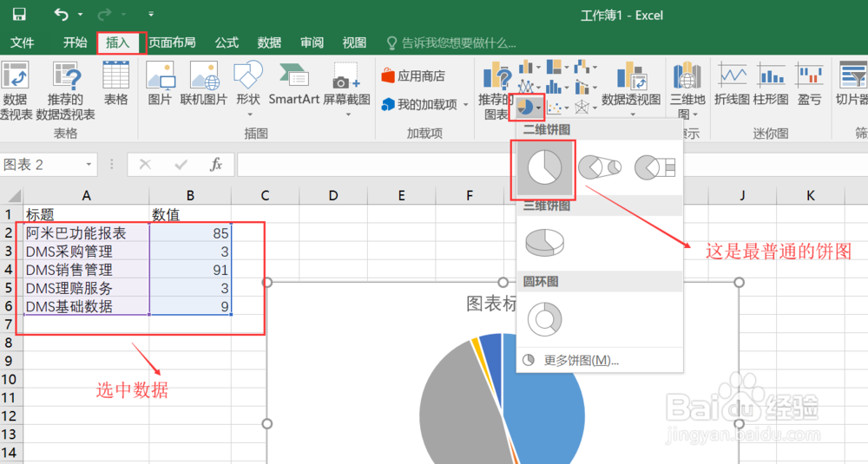
Task: Insert a surface or radar chart
Action: pos(582,107)
